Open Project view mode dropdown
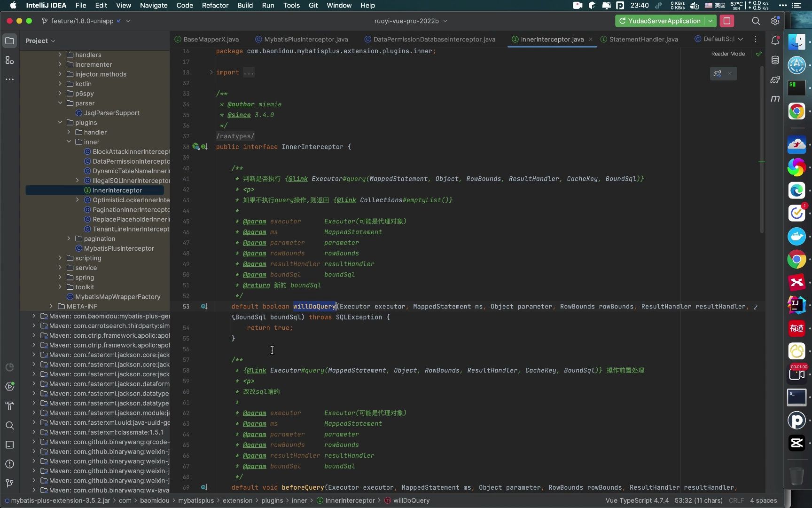Screen dimensions: 812x508 click(x=40, y=41)
